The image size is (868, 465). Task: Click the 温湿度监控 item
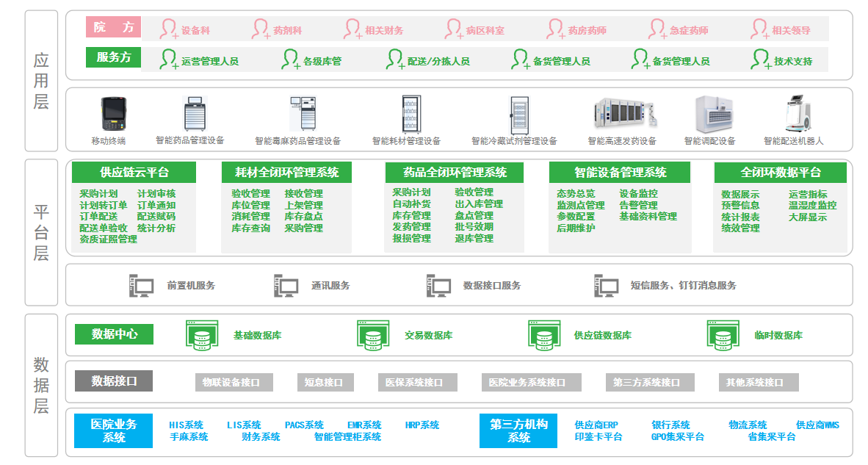(x=813, y=206)
